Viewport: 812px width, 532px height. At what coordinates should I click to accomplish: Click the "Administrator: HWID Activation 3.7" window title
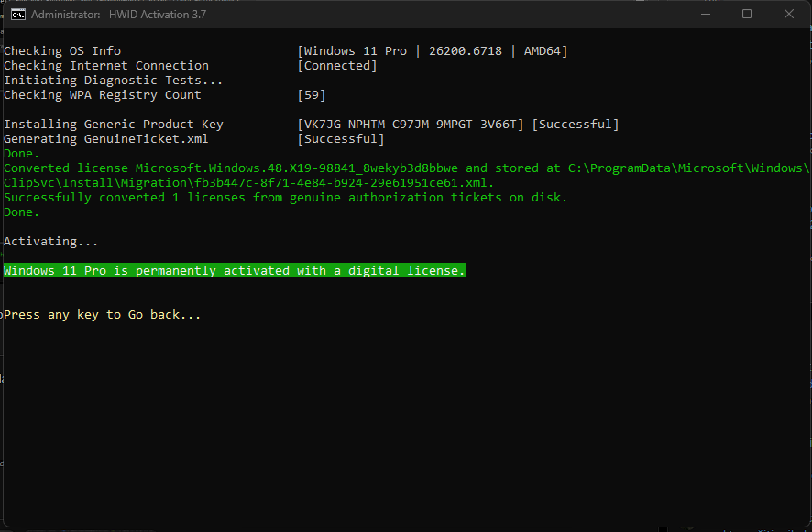(118, 15)
